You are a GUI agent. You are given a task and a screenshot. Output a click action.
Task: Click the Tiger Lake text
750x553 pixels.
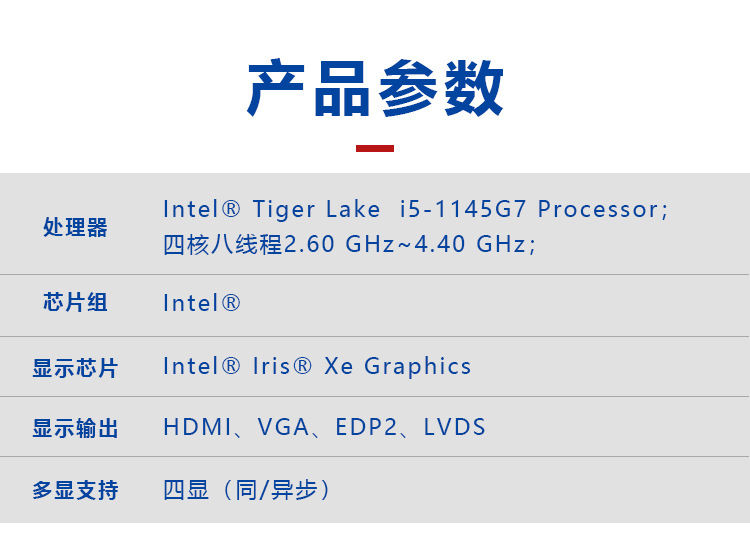click(x=316, y=209)
